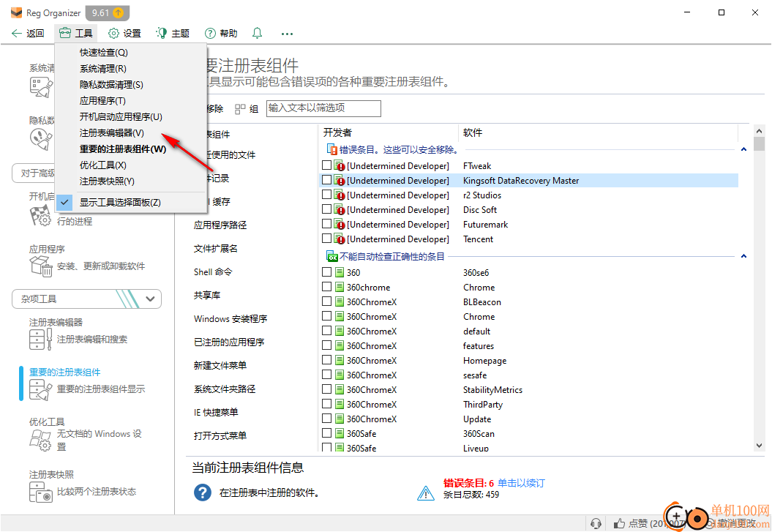The width and height of the screenshot is (772, 532).
Task: Open Registry Editor (V) menu item
Action: [130, 133]
